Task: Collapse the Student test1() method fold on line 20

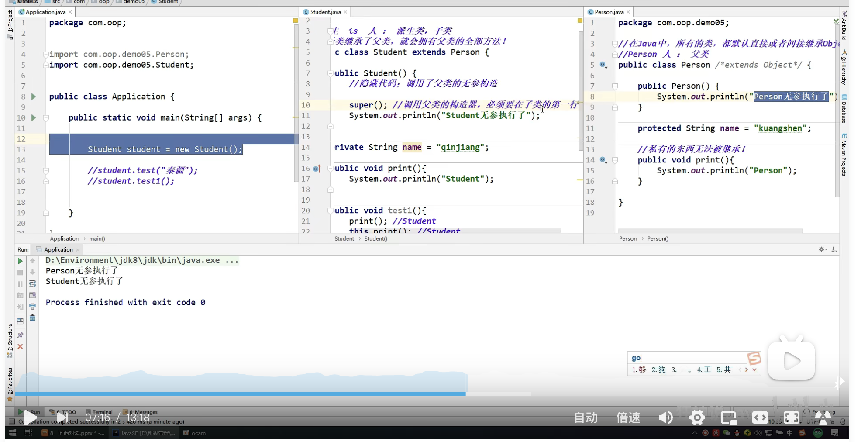Action: tap(331, 211)
